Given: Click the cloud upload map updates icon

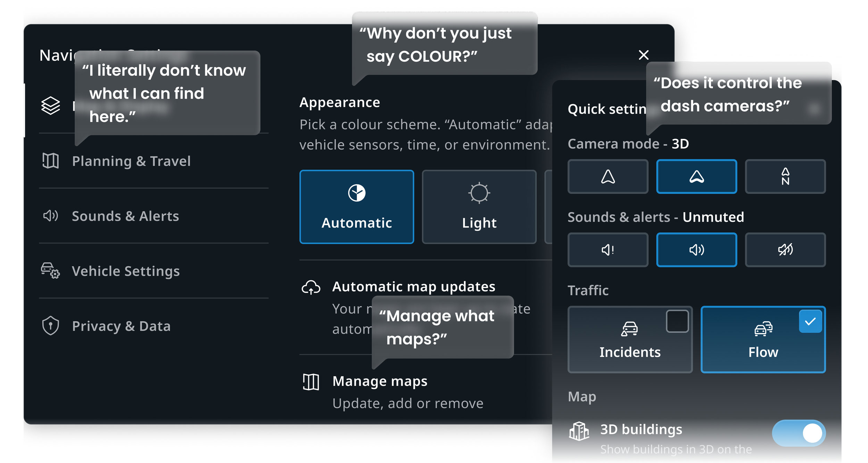Looking at the screenshot, I should coord(311,288).
